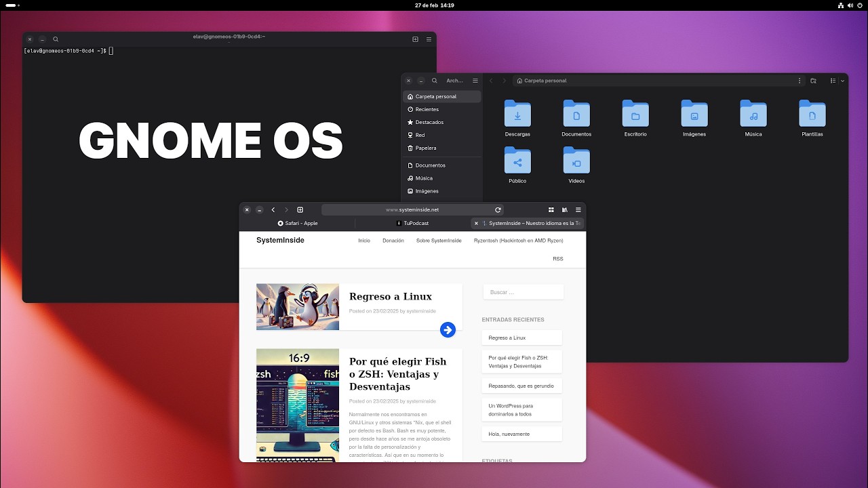
Task: Select Red in Files sidebar
Action: tap(441, 135)
